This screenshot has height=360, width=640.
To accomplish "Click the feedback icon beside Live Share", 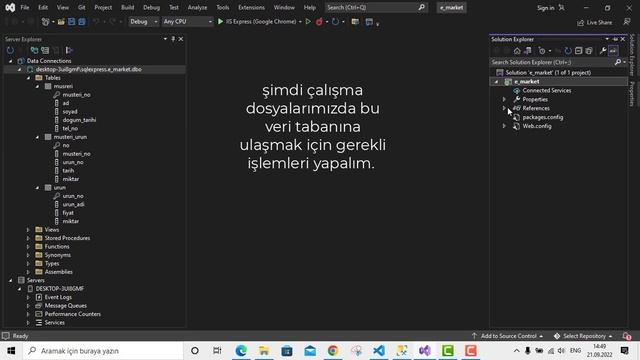I will tap(627, 22).
